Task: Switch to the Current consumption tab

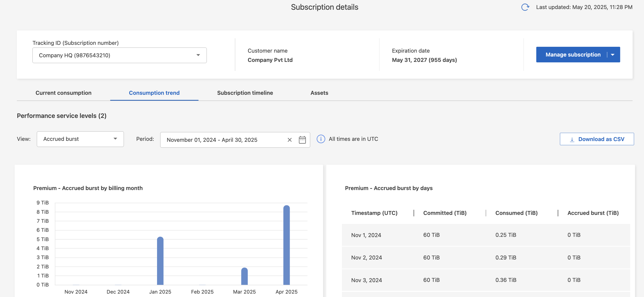Action: tap(63, 93)
